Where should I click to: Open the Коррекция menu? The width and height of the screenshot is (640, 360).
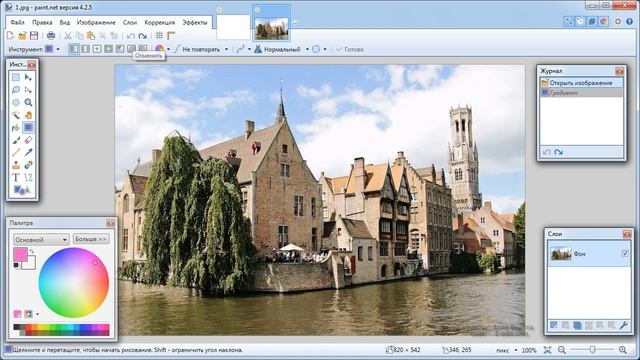[x=160, y=22]
